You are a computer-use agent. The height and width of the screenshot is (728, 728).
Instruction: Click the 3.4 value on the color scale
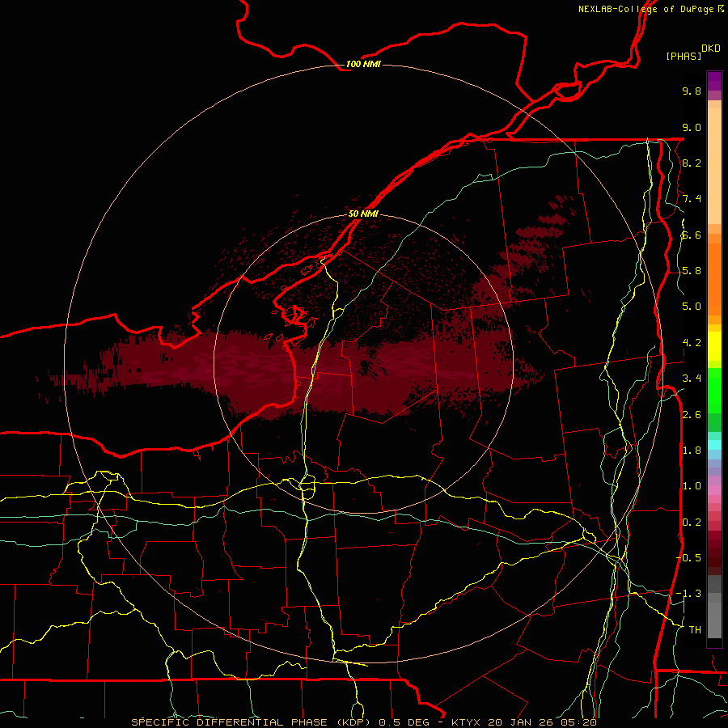coord(692,379)
